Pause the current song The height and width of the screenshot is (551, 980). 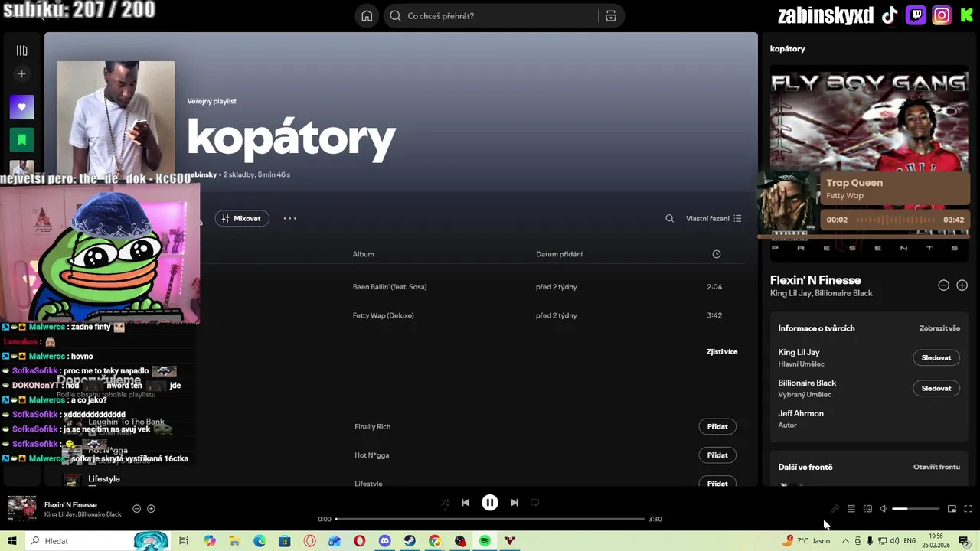coord(490,503)
